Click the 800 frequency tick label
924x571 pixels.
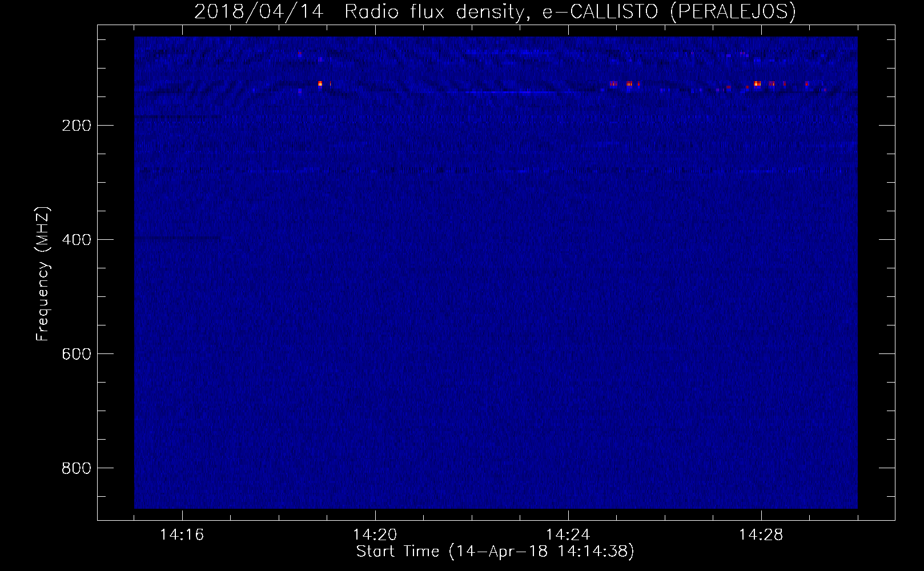tap(76, 468)
